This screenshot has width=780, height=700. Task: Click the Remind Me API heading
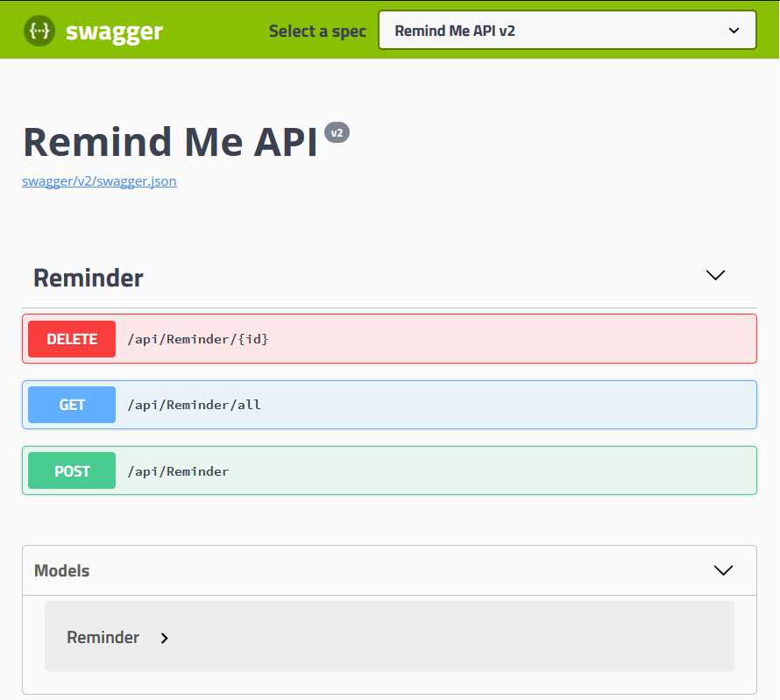(x=170, y=141)
